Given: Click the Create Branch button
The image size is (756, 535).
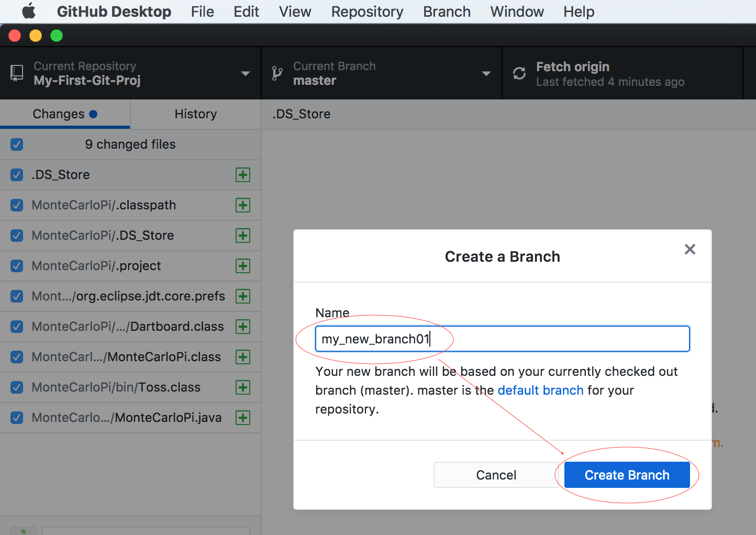Looking at the screenshot, I should coord(627,475).
